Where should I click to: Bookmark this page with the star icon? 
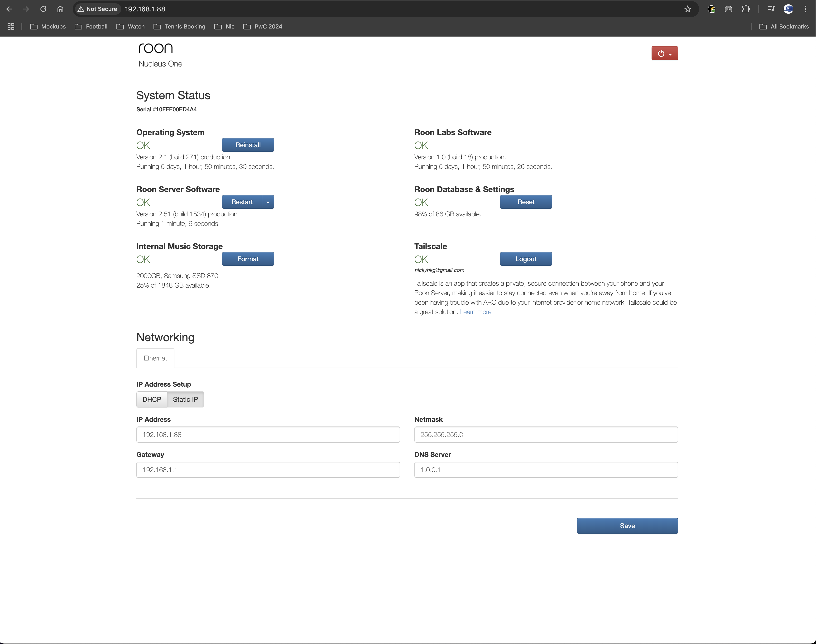pyautogui.click(x=687, y=9)
